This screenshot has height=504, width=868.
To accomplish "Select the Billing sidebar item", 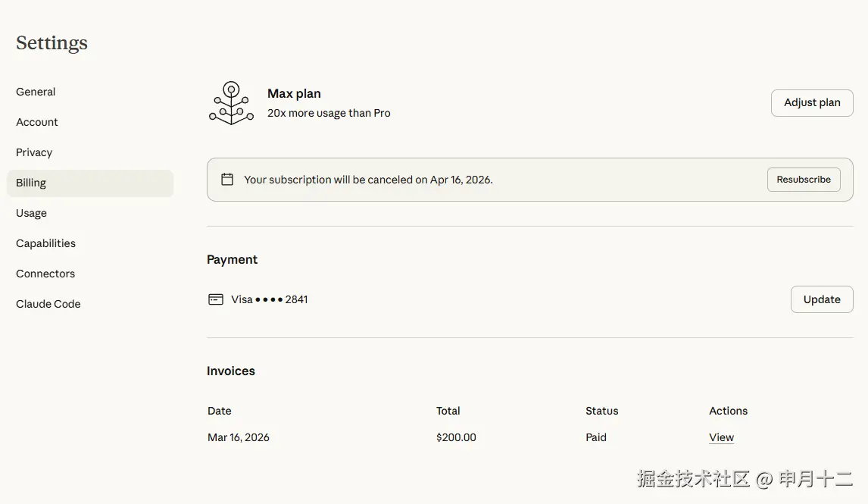I will [31, 183].
